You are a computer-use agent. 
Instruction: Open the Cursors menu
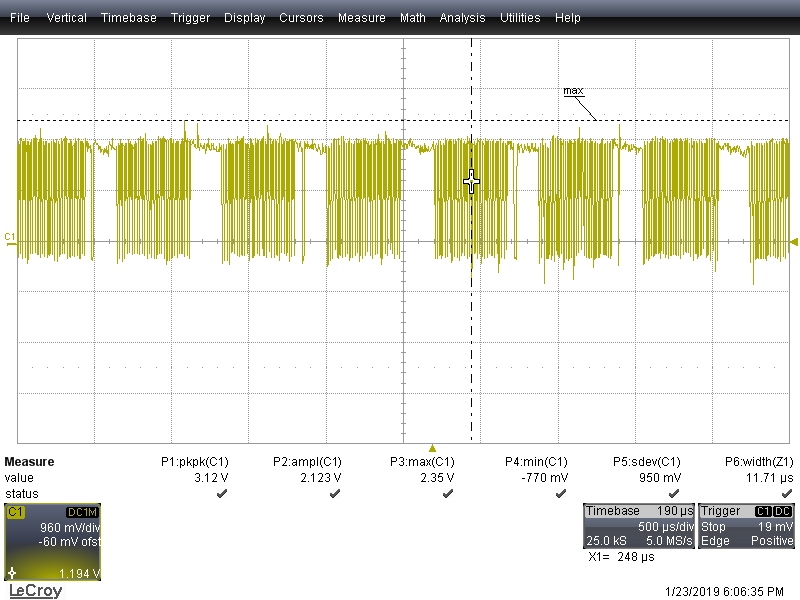point(301,18)
